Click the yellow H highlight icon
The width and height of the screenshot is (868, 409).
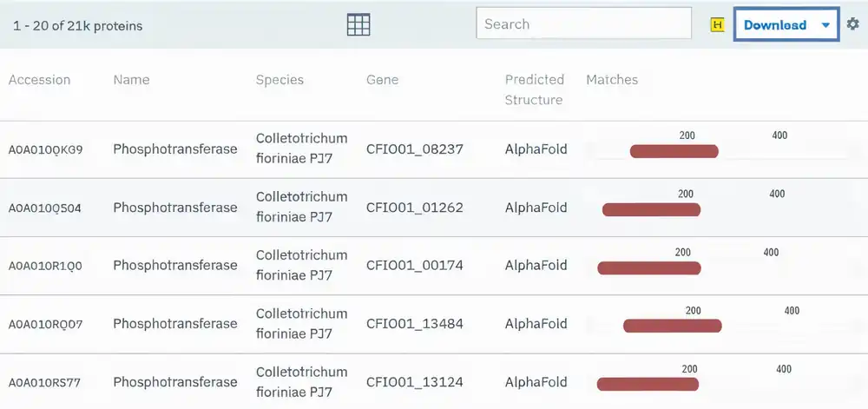717,25
